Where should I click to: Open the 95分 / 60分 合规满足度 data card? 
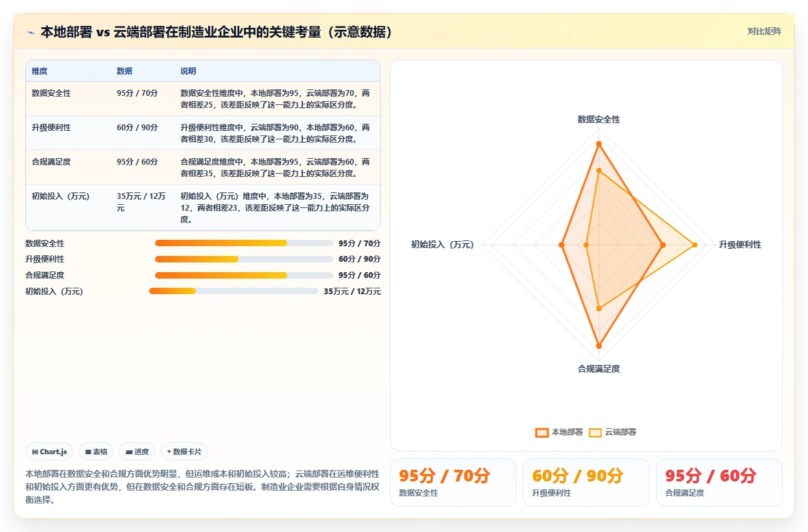719,482
